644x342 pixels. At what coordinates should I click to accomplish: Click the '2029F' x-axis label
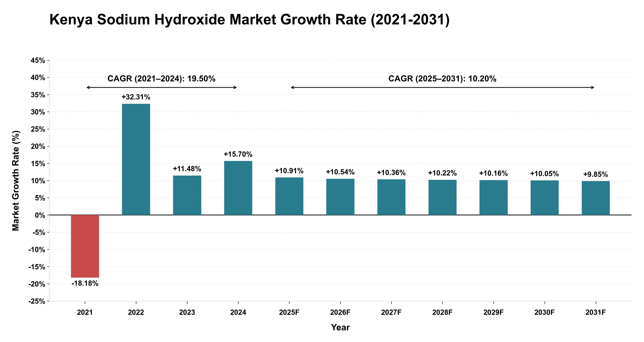tap(493, 312)
